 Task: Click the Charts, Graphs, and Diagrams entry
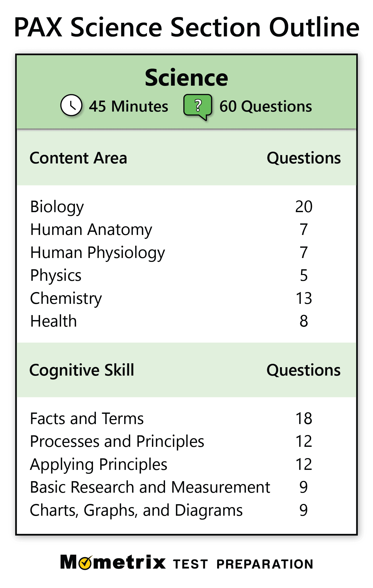click(x=136, y=510)
